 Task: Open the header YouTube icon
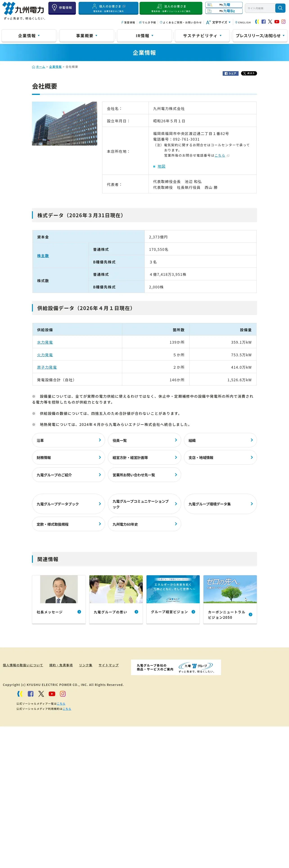(x=277, y=22)
